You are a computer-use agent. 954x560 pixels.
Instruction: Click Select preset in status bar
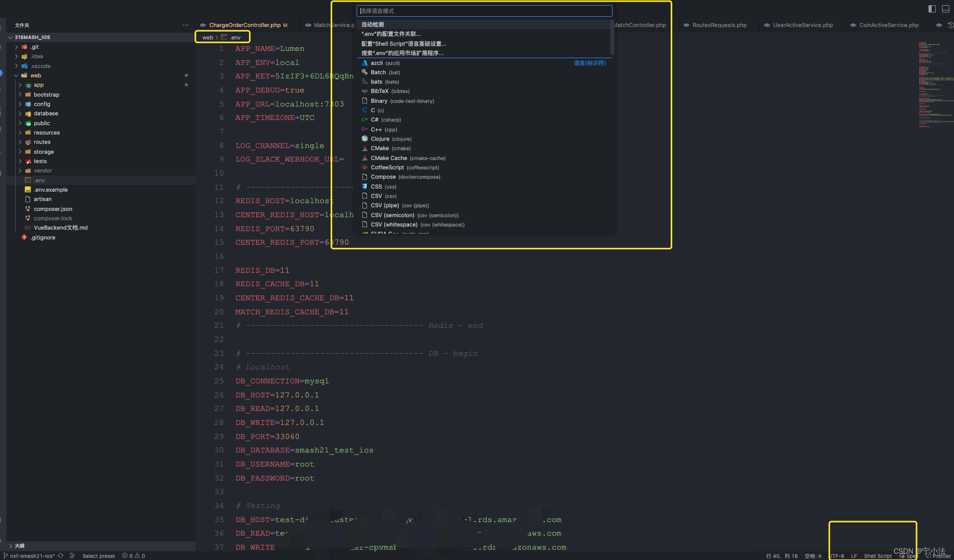click(x=98, y=556)
